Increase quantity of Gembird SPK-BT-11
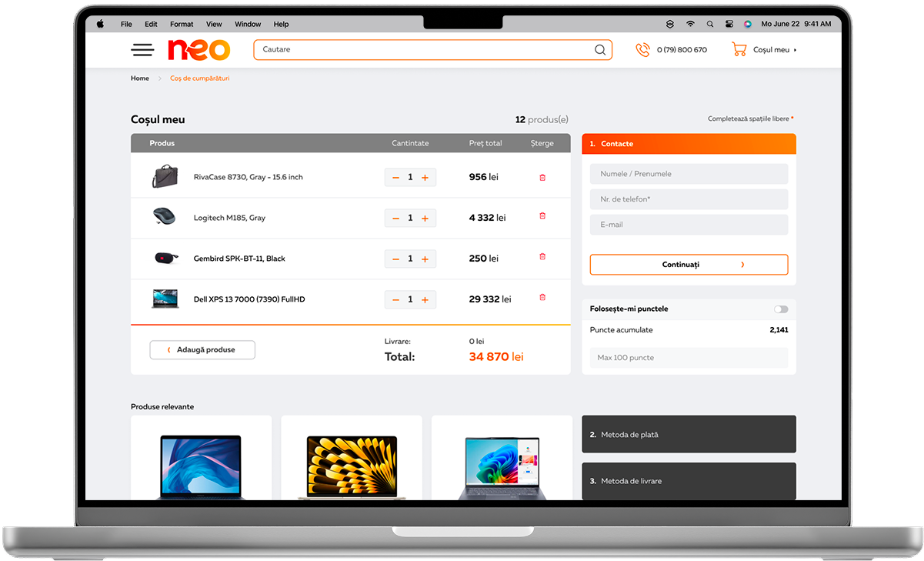The image size is (924, 561). [425, 259]
